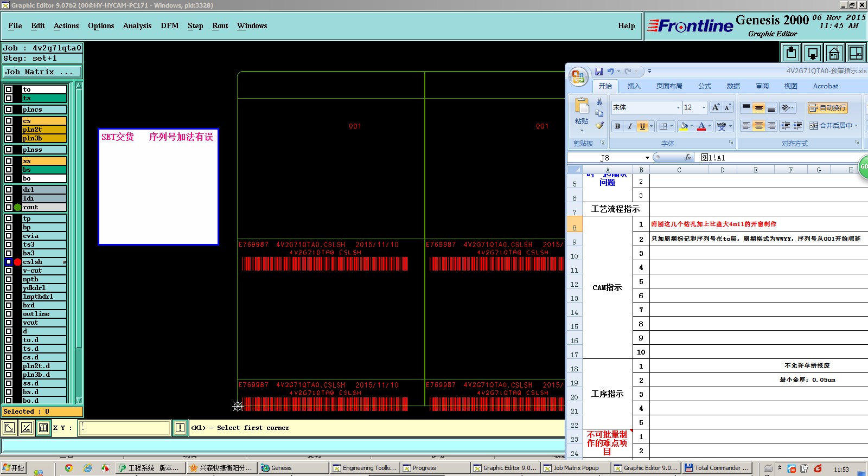Toggle the checkbox for the drl layer
868x476 pixels.
click(x=9, y=190)
